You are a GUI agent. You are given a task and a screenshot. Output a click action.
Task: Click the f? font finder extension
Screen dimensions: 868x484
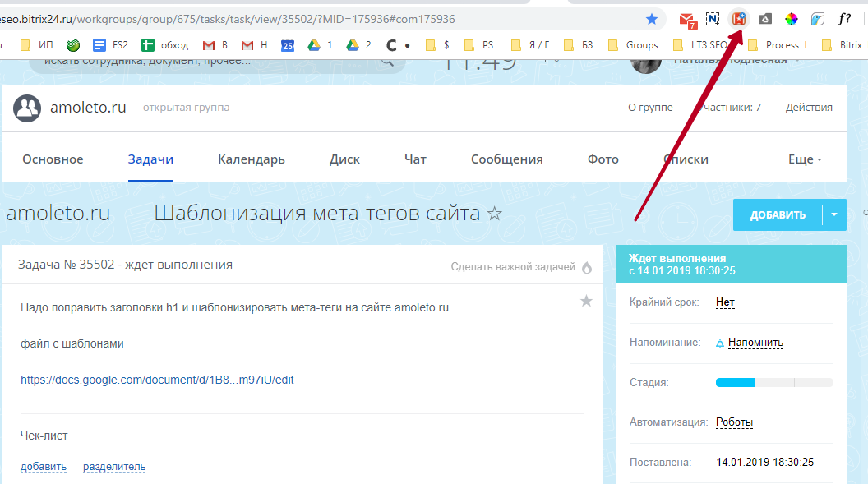coord(844,18)
